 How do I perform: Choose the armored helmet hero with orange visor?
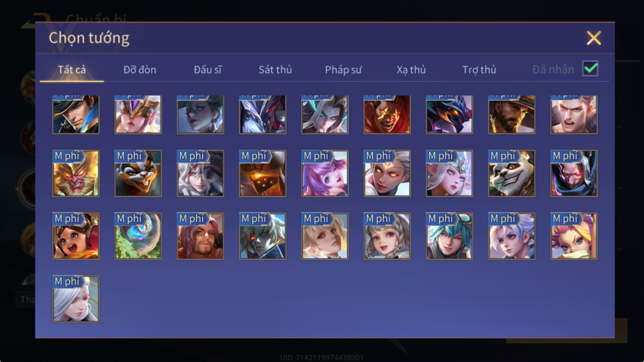(263, 173)
